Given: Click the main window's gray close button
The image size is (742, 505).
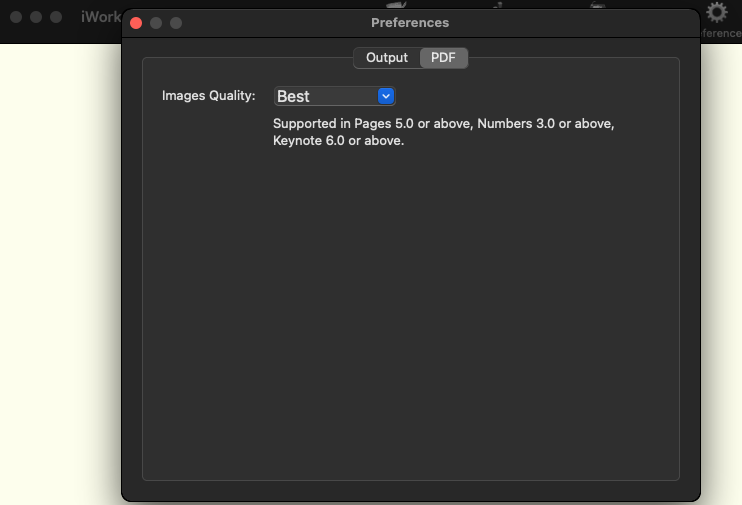Looking at the screenshot, I should [16, 17].
